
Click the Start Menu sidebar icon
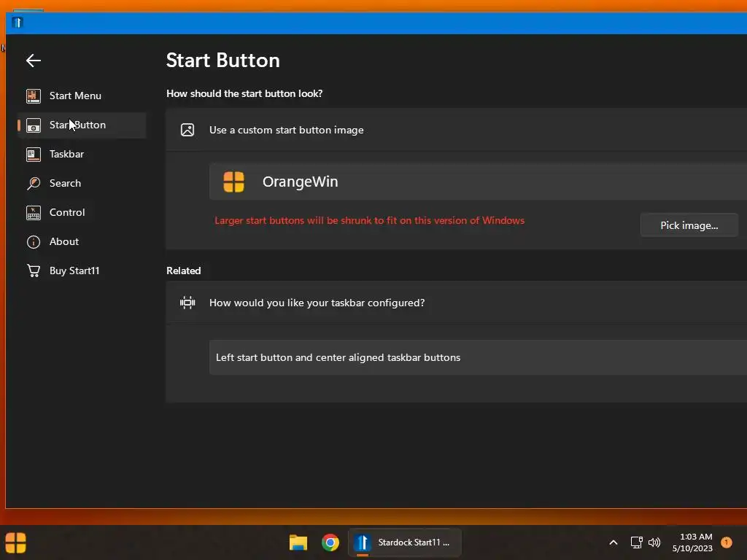(x=34, y=96)
